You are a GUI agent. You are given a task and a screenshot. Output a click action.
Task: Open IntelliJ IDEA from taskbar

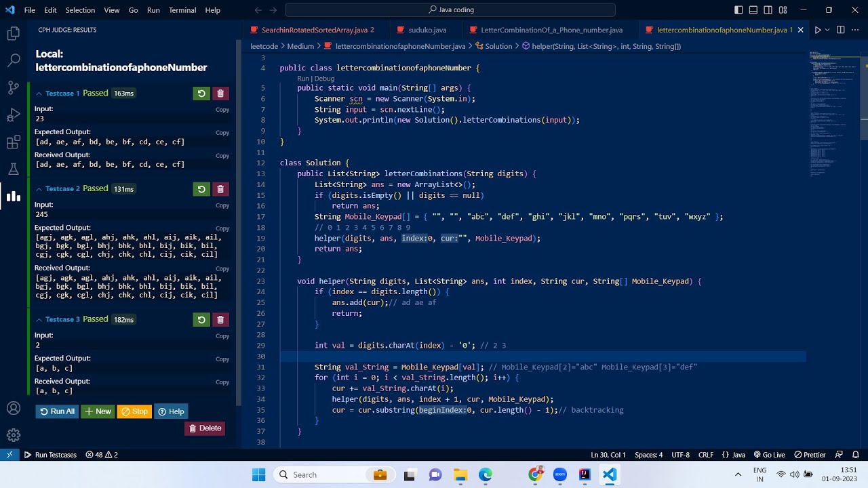(x=585, y=474)
